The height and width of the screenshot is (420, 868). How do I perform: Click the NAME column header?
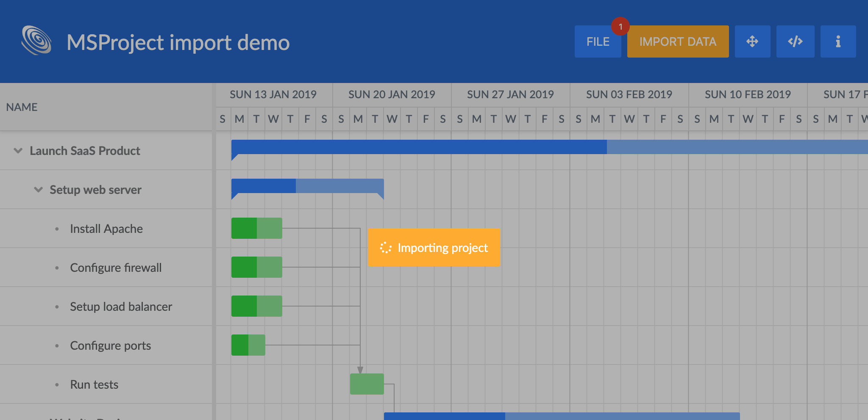point(106,107)
